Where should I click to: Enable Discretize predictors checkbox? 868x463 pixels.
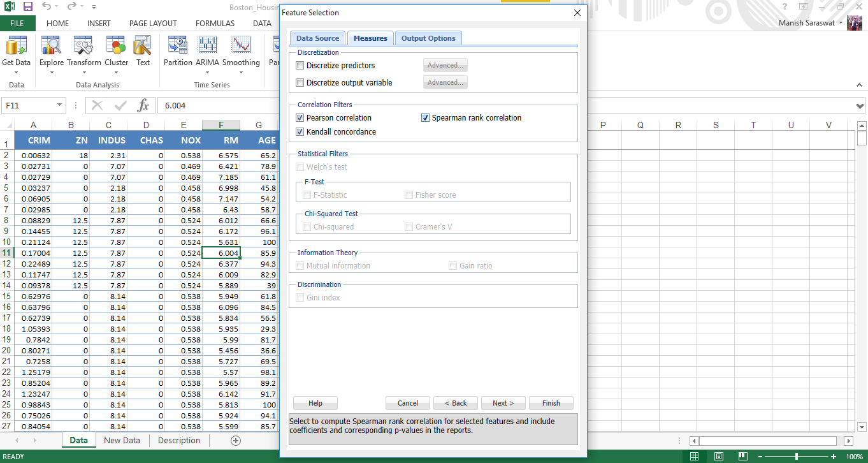pos(300,66)
